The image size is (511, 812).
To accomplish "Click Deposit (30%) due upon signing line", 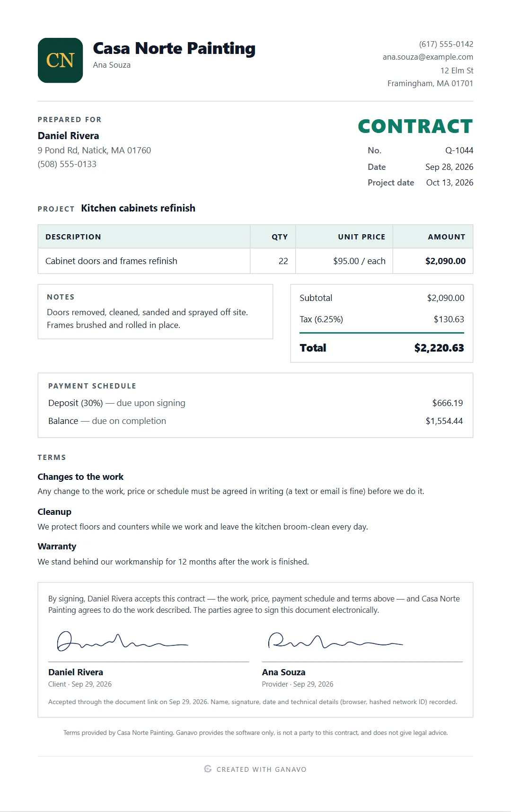I will 117,403.
